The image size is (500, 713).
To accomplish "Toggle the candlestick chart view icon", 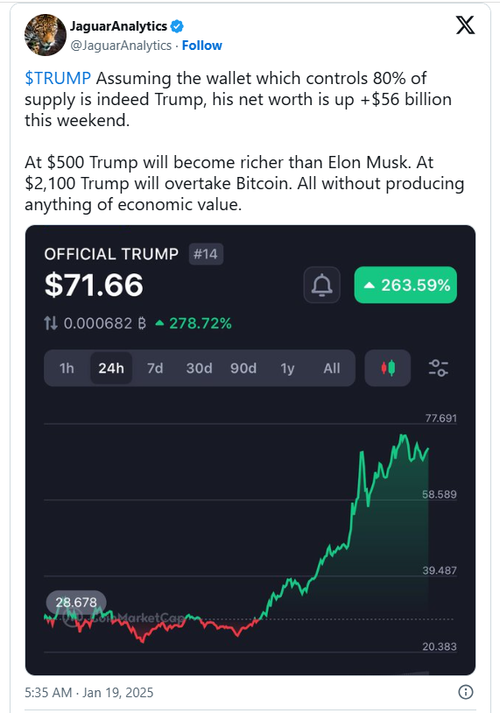I will click(x=388, y=368).
